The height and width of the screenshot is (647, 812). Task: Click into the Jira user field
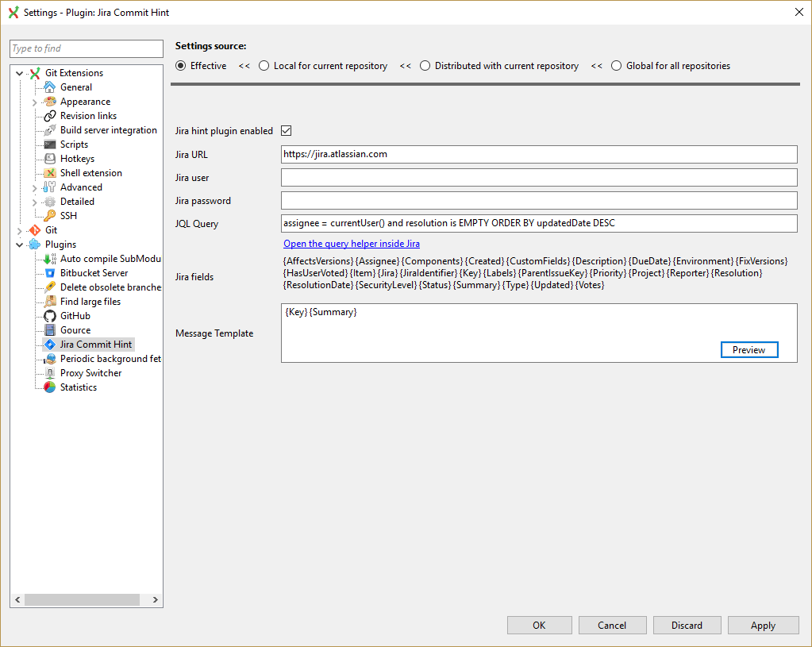click(x=539, y=177)
